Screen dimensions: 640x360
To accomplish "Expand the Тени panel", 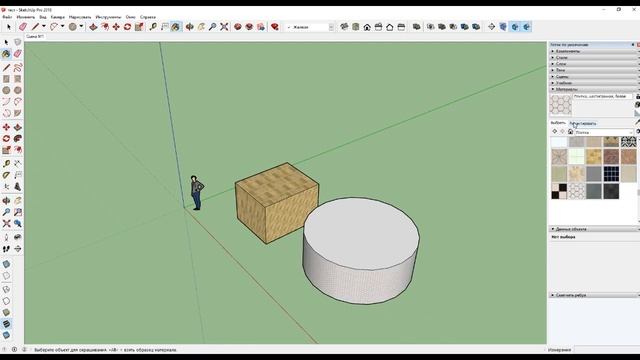I will point(594,70).
